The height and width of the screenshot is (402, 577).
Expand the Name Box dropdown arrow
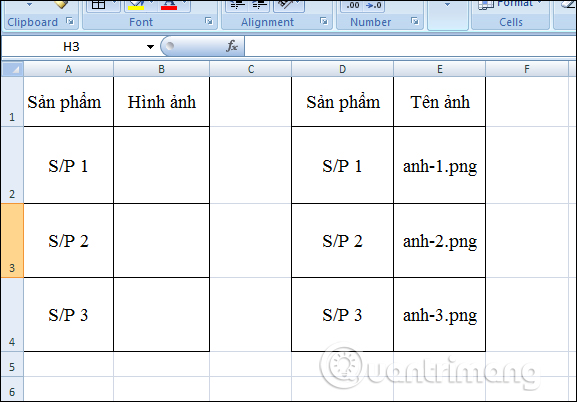pyautogui.click(x=150, y=47)
